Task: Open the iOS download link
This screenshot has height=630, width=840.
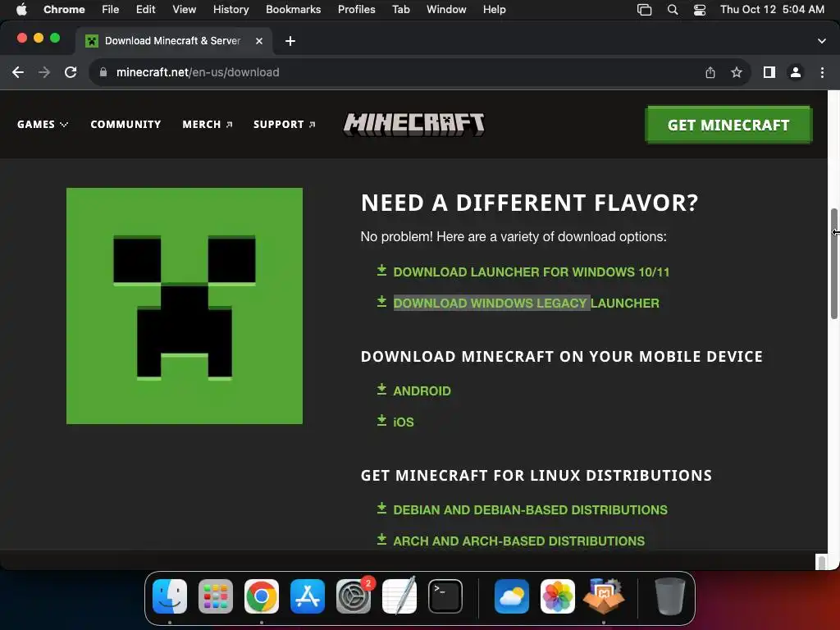Action: point(404,422)
